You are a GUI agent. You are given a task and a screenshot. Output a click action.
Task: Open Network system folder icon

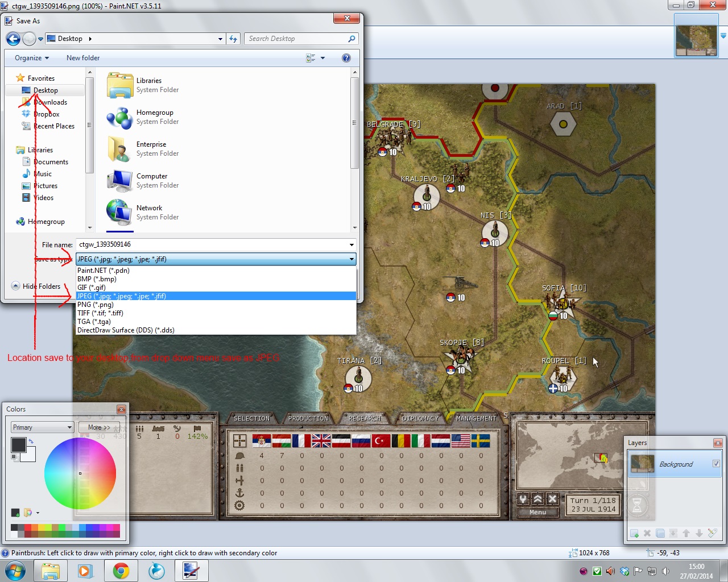tap(120, 213)
